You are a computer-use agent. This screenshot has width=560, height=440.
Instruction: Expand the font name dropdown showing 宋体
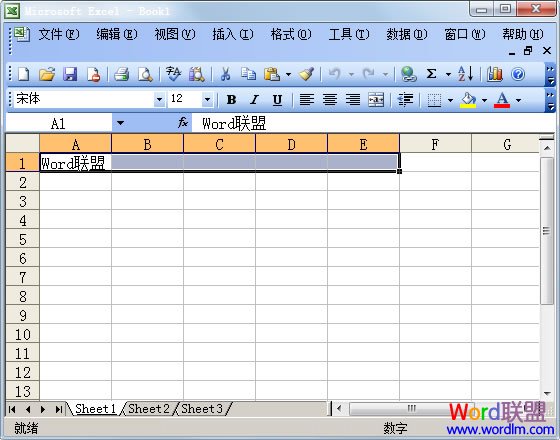pos(159,100)
